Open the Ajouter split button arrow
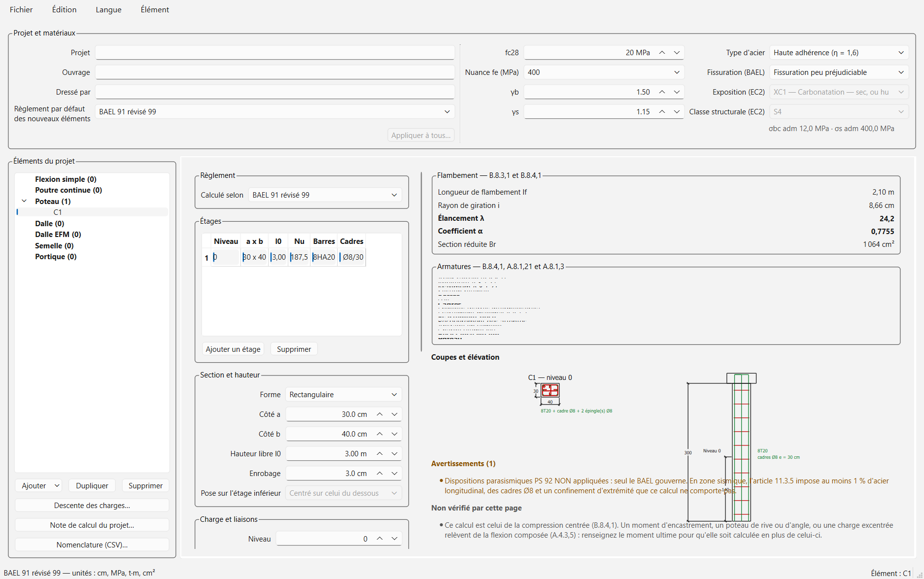The height and width of the screenshot is (579, 924). [x=57, y=485]
